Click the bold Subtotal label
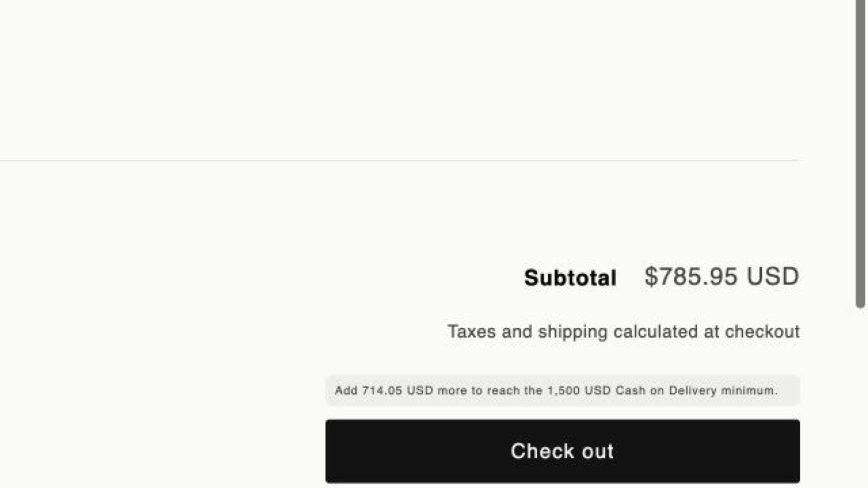This screenshot has height=488, width=868. (x=570, y=278)
